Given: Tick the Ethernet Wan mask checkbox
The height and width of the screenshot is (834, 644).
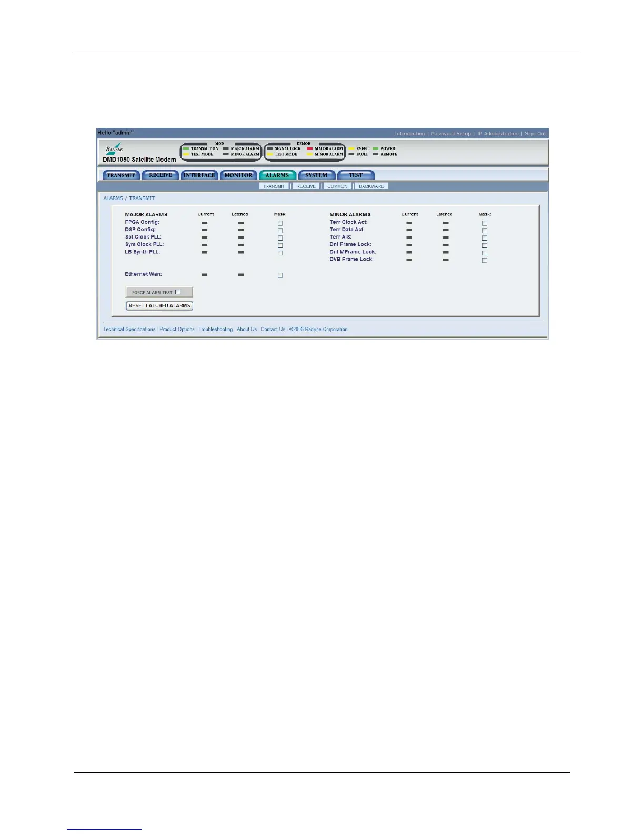Looking at the screenshot, I should pos(280,275).
